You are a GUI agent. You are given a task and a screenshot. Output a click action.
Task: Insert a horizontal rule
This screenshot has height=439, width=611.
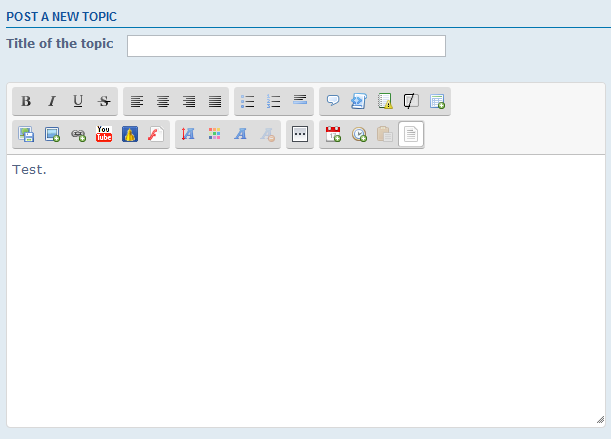click(300, 101)
